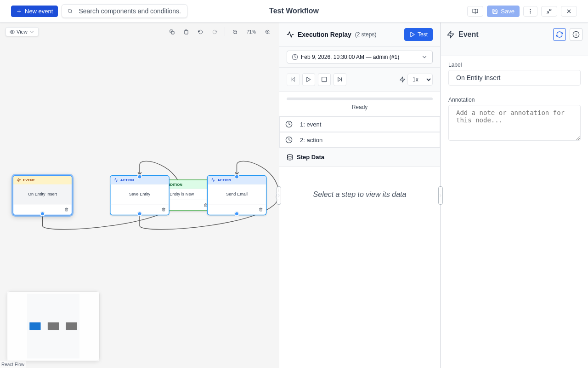Click the Redo icon above the canvas
This screenshot has width=588, height=368.
coord(215,32)
